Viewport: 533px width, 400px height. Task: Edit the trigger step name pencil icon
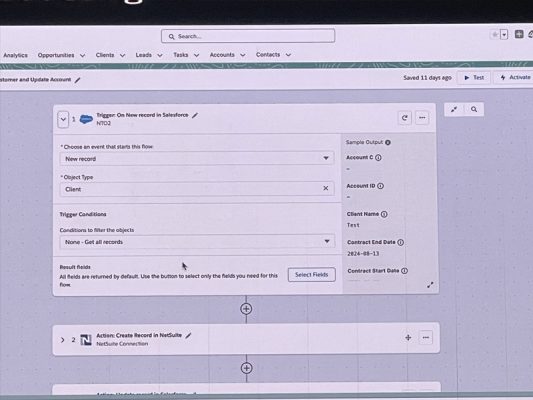[195, 115]
